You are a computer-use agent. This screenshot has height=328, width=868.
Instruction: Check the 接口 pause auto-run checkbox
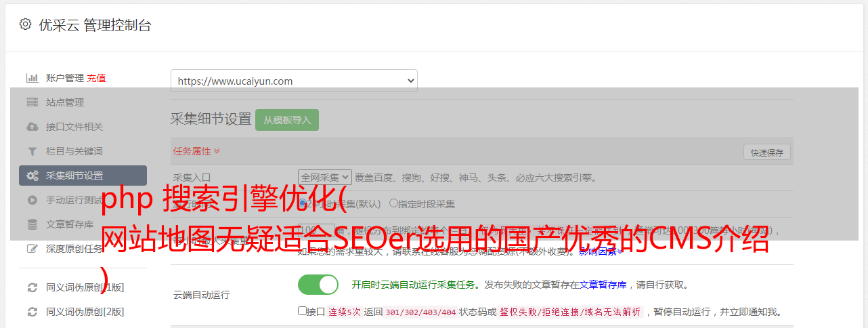[x=302, y=311]
